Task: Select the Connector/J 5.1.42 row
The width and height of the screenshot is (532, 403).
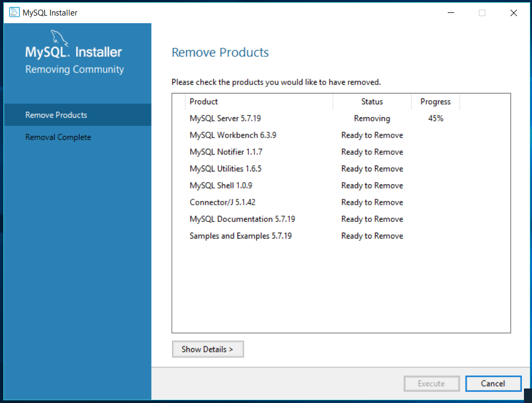Action: coord(341,203)
